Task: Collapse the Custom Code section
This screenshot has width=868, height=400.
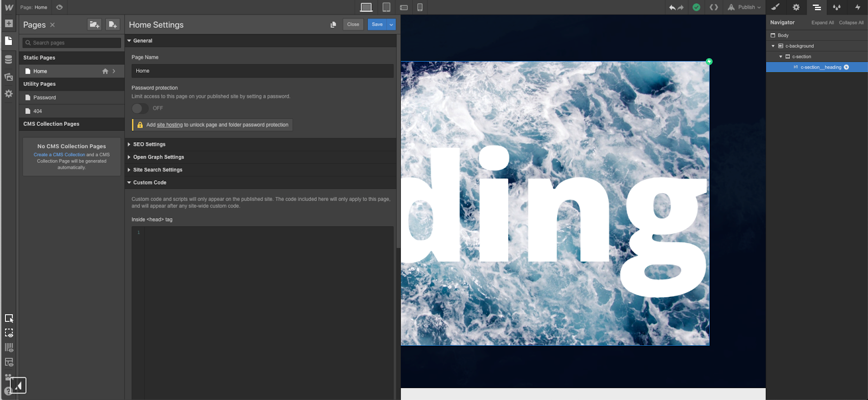Action: pyautogui.click(x=261, y=182)
